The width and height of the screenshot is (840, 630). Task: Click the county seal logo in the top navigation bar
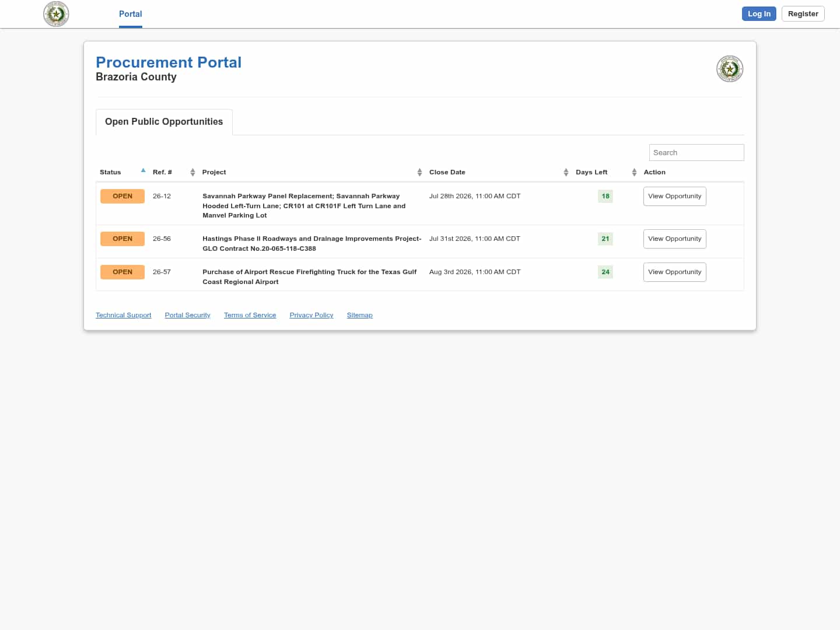coord(56,14)
